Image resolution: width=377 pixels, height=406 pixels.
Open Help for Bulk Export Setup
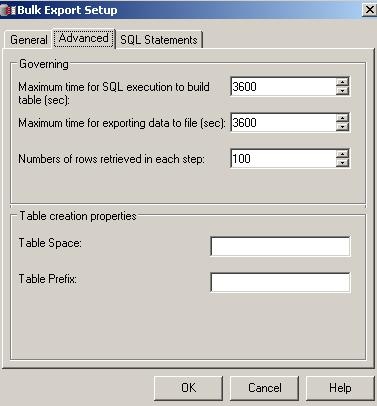tap(340, 388)
